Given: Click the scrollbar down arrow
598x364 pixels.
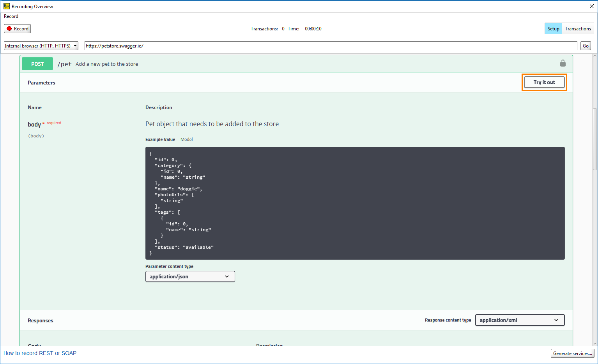Looking at the screenshot, I should click(x=594, y=343).
